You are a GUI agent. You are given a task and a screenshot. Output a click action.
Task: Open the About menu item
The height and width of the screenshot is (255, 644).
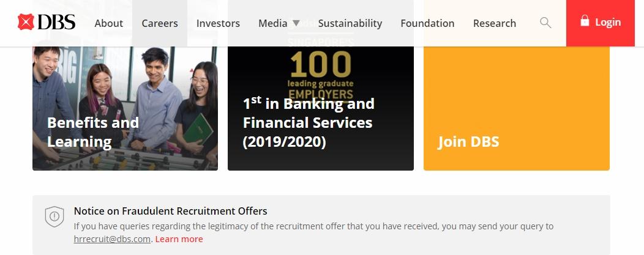tap(109, 23)
